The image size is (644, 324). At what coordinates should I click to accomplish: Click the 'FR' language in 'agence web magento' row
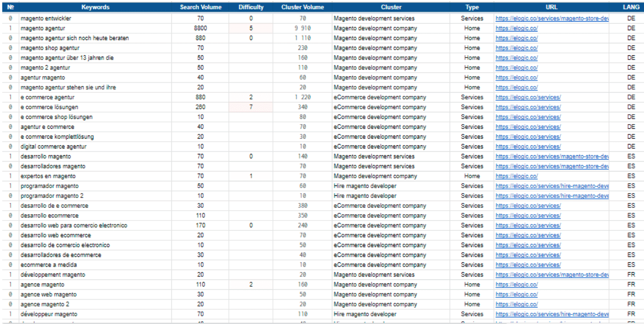(x=631, y=294)
